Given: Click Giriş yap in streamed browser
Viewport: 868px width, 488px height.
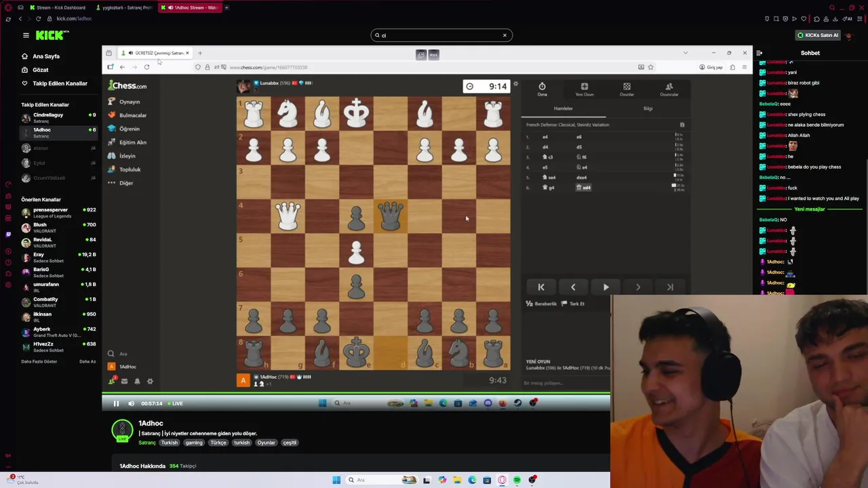Looking at the screenshot, I should coord(711,67).
